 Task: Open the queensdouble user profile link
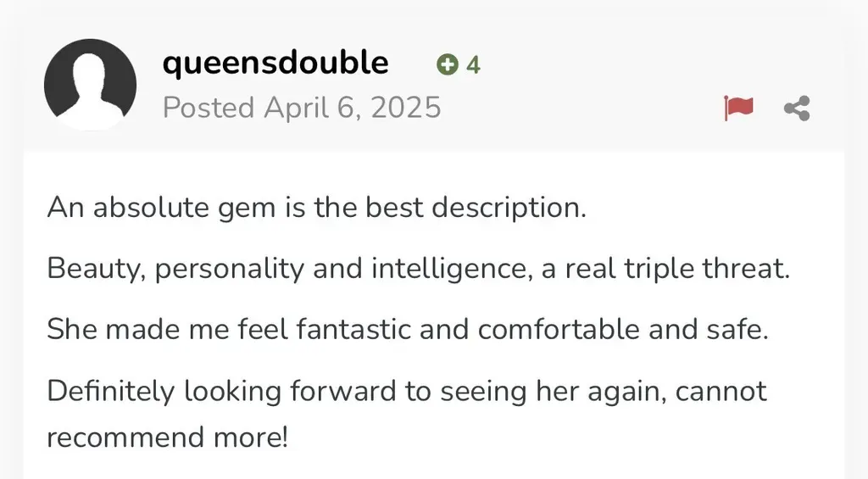tap(275, 62)
